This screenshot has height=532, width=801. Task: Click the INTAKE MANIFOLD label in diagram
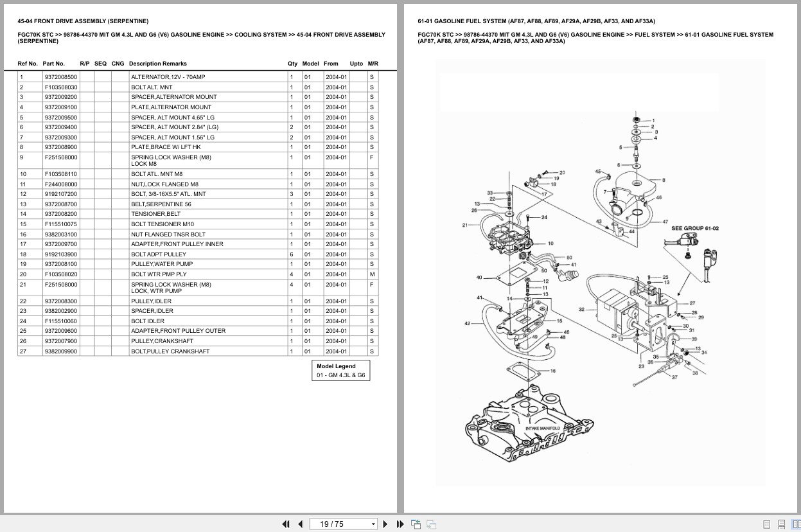543,428
